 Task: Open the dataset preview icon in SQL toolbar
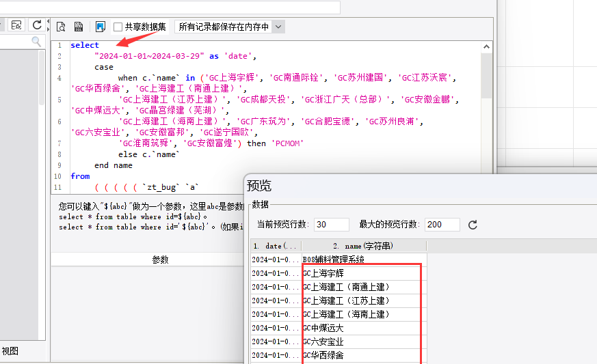[61, 27]
